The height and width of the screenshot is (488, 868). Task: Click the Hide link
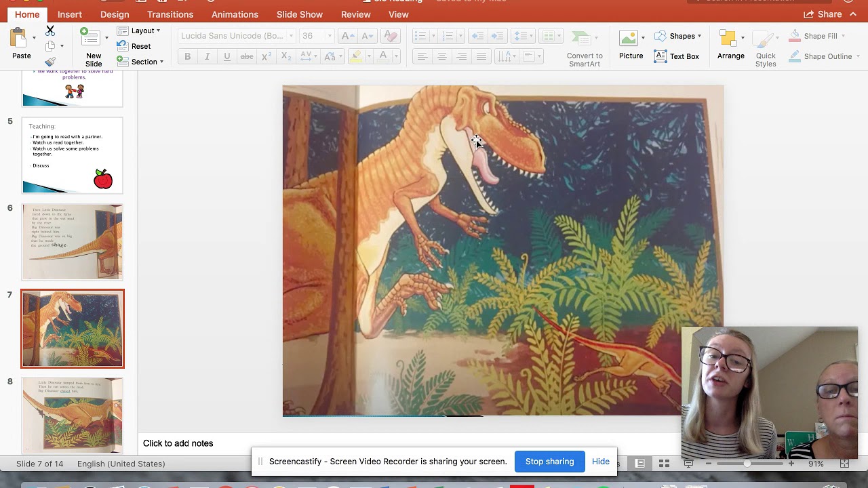pyautogui.click(x=601, y=462)
